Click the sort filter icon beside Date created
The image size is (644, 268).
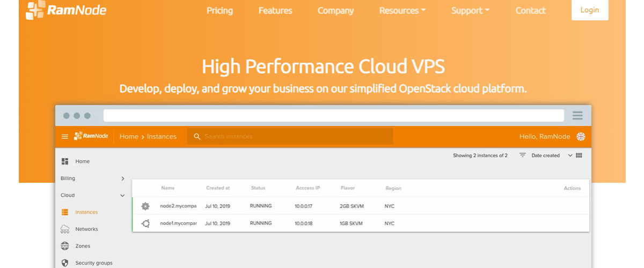tap(522, 155)
